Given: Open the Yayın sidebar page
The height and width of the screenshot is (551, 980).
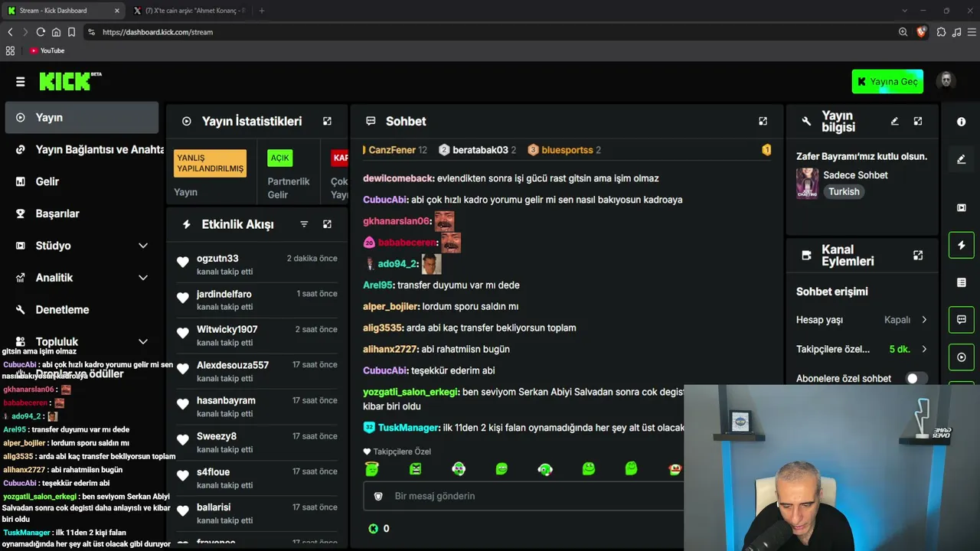Looking at the screenshot, I should tap(82, 118).
